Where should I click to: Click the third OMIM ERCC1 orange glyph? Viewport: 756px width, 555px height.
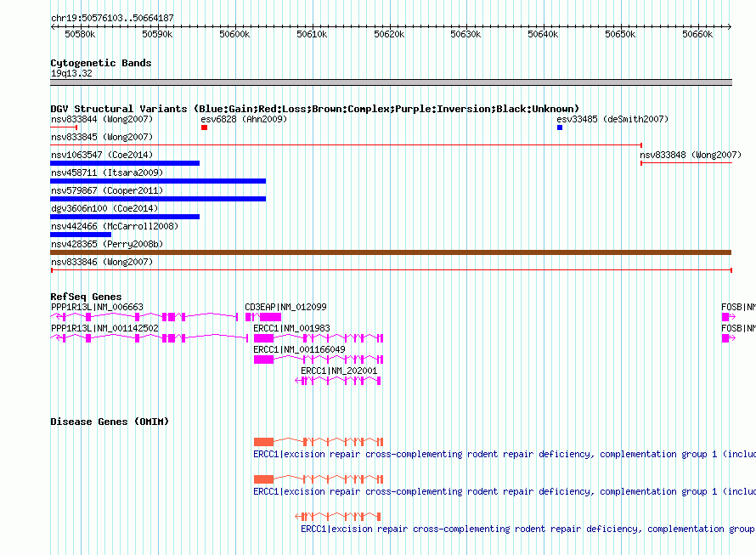(x=338, y=517)
